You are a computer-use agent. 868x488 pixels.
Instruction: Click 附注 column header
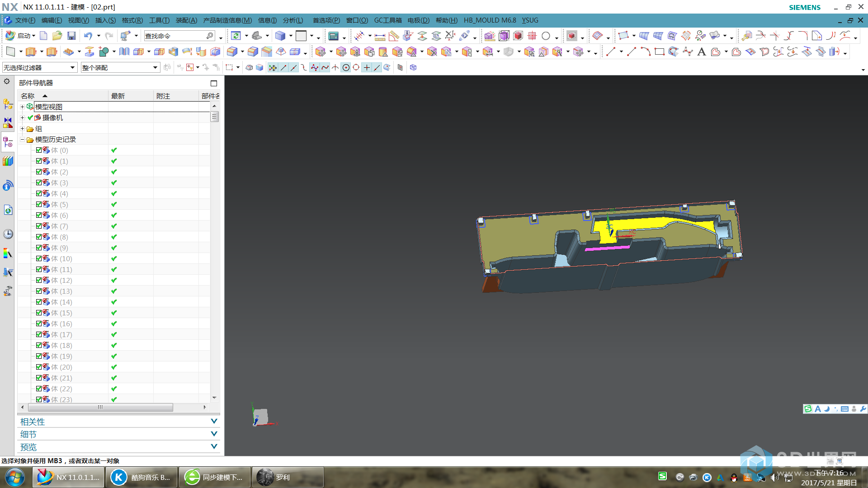[x=176, y=96]
